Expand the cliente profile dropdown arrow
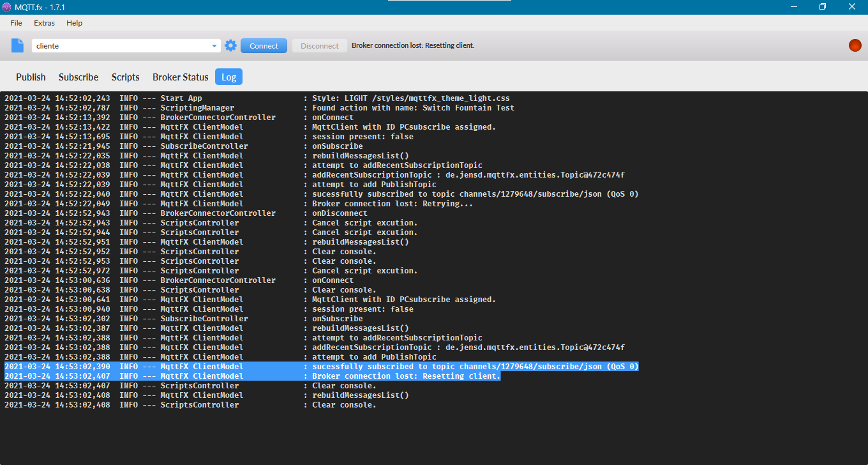 pyautogui.click(x=214, y=46)
